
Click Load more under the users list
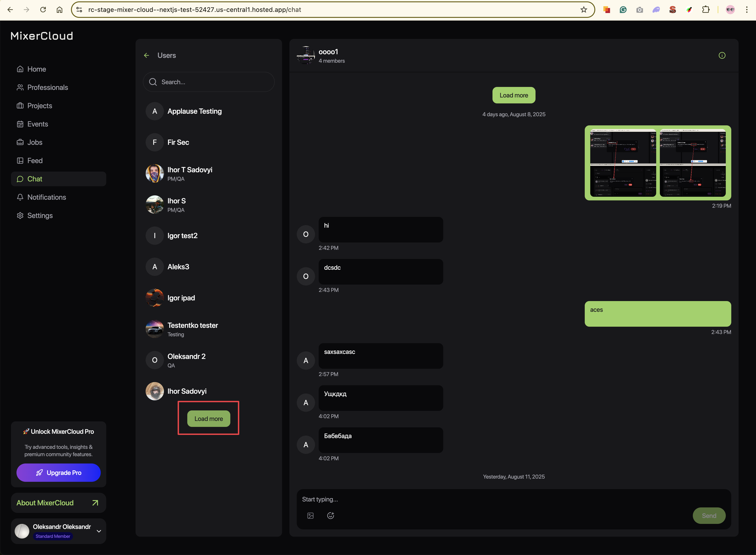click(208, 419)
